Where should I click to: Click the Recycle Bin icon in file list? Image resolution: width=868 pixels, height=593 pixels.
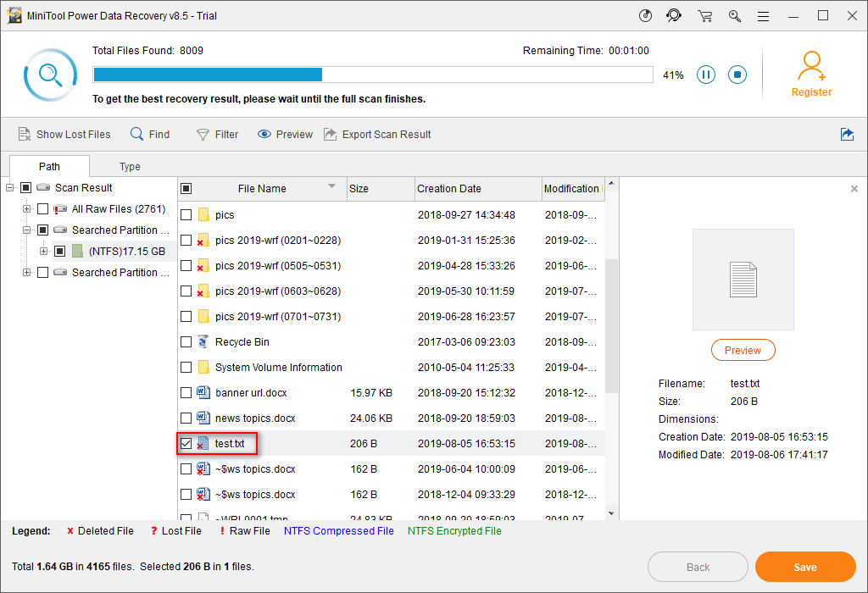point(203,342)
